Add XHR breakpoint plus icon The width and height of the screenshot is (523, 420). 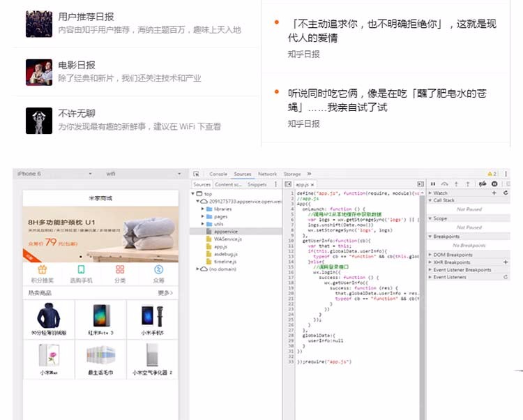(x=506, y=262)
